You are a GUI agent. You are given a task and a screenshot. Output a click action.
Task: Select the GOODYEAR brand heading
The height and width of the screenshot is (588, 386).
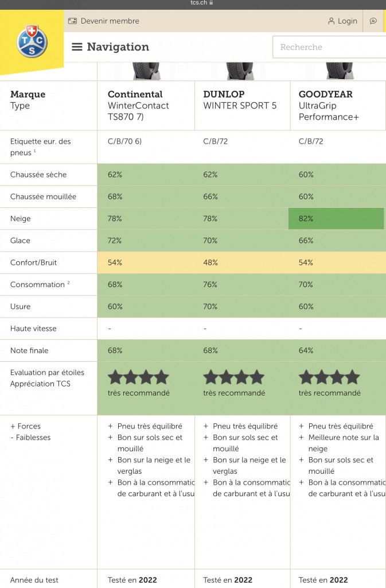point(326,94)
